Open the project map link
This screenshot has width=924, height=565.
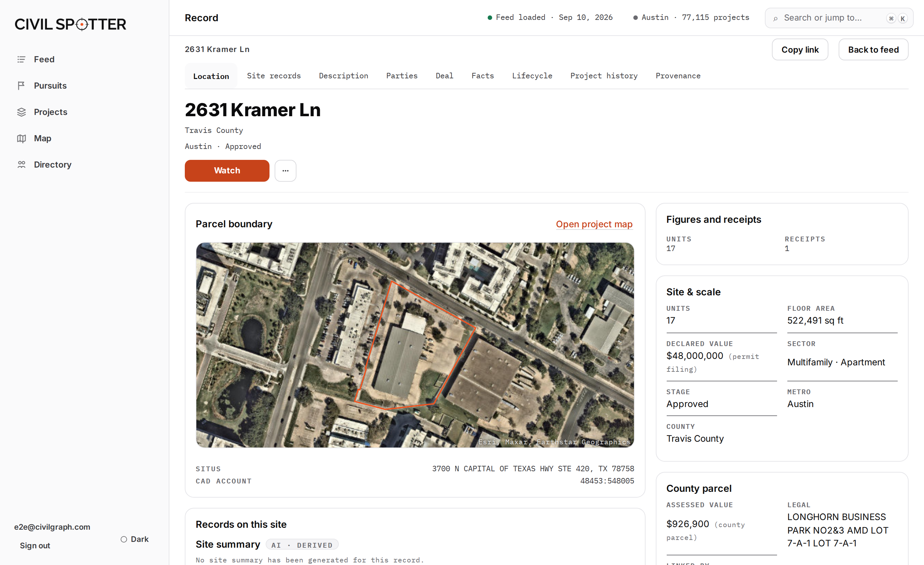point(594,224)
